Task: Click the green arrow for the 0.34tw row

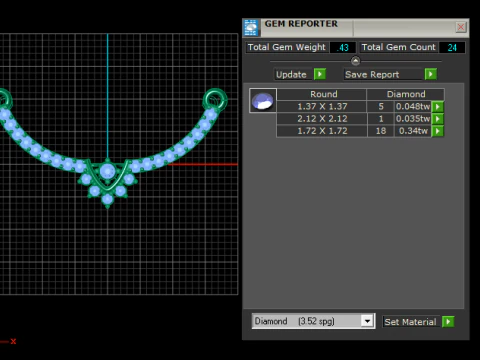Action: pos(438,131)
